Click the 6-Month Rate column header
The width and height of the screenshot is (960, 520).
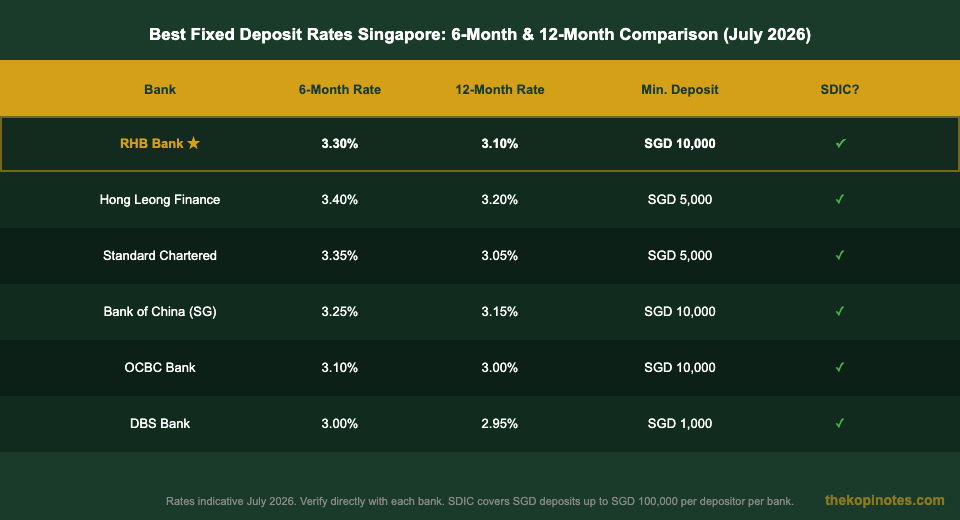click(x=340, y=89)
